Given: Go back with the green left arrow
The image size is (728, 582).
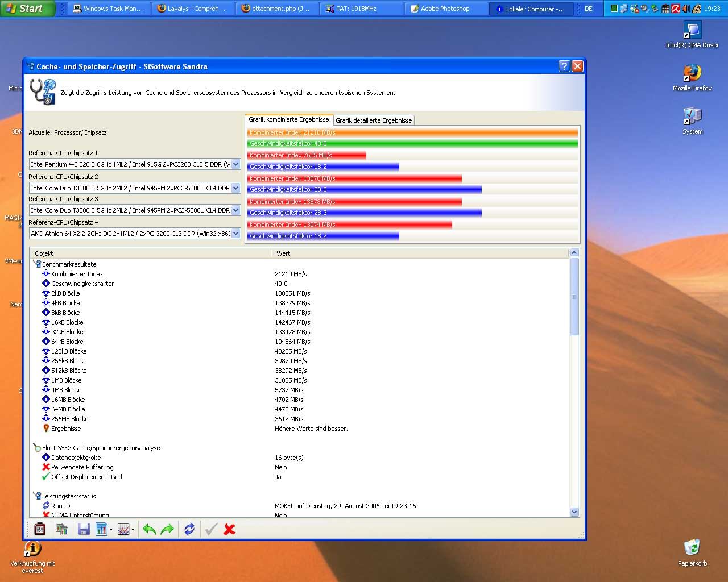Looking at the screenshot, I should point(149,529).
